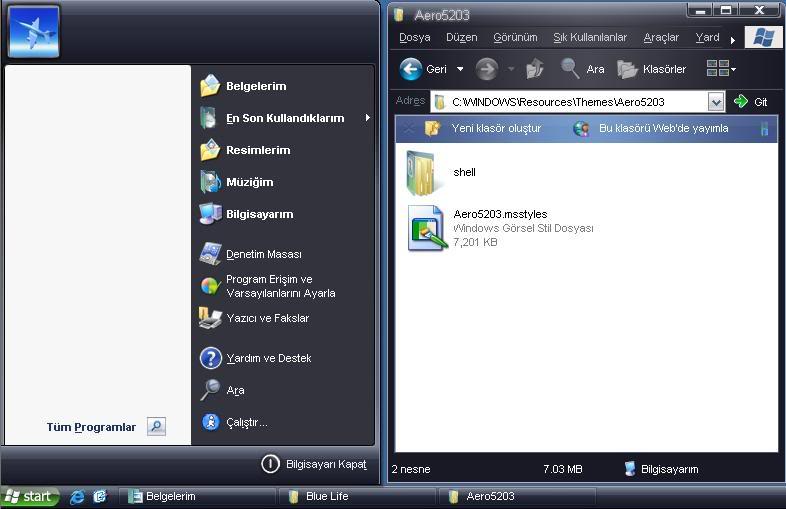The width and height of the screenshot is (786, 509).
Task: Open the Araçlar menu
Action: [x=661, y=38]
